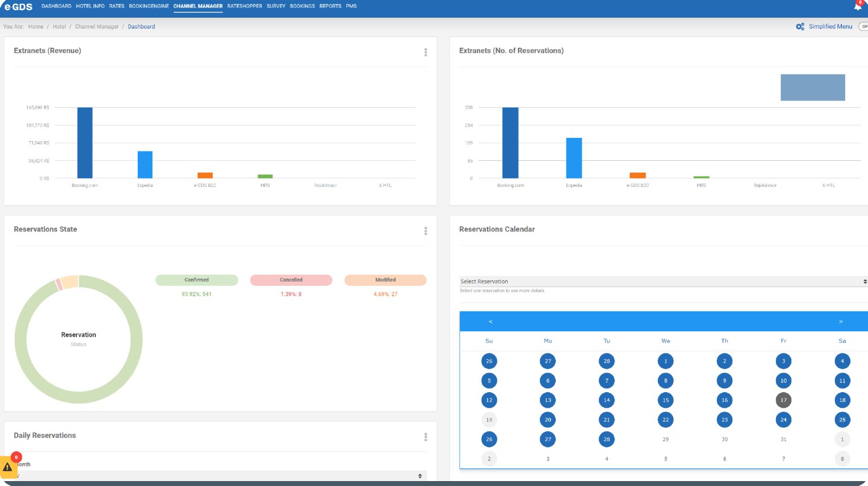
Task: Click the Booking.com revenue bar
Action: pos(85,143)
